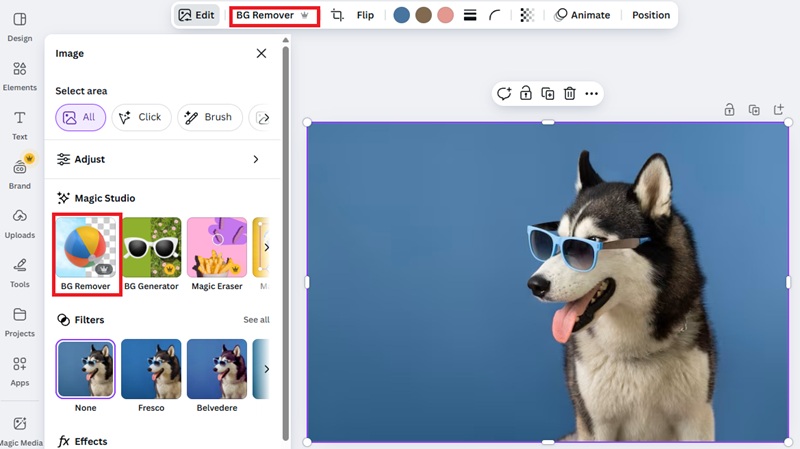Toggle the lock in the floating toolbar

point(526,94)
